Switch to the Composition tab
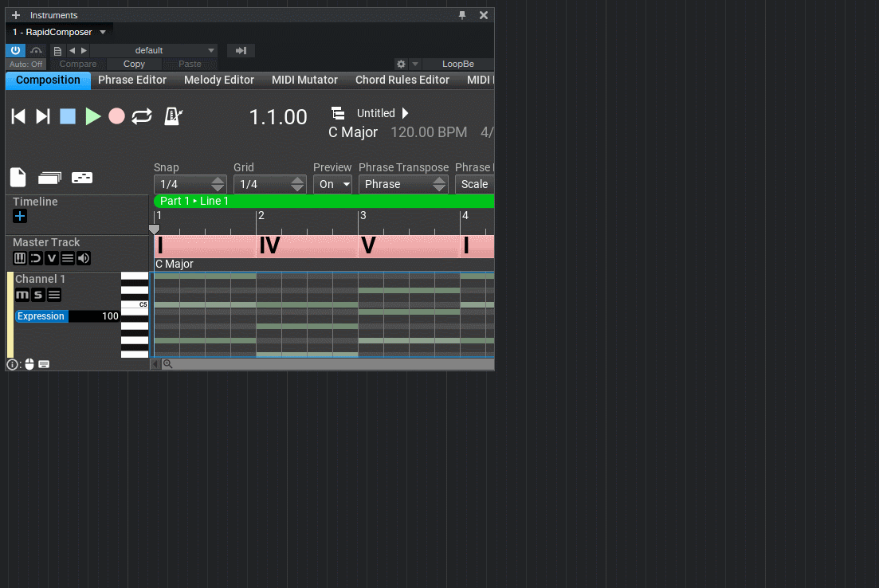Image resolution: width=879 pixels, height=588 pixels. pos(48,80)
